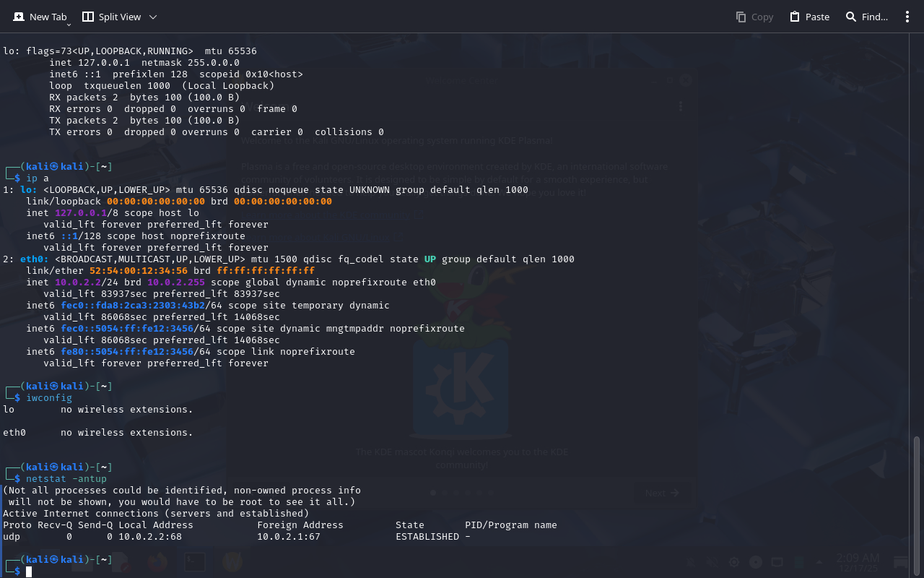Click the Firefox icon in the taskbar
The height and width of the screenshot is (578, 924).
coord(157,562)
